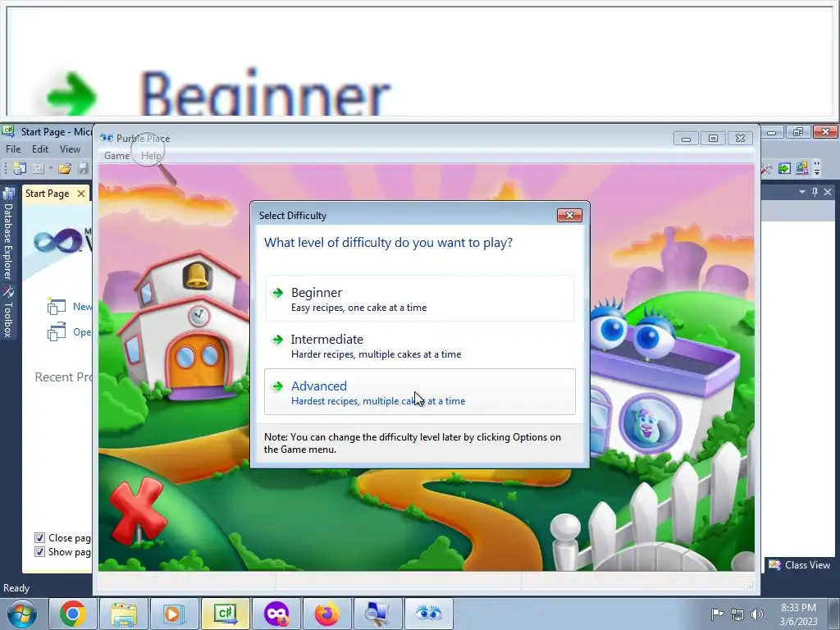Open the Help menu in Purble Place
Viewport: 840px width, 630px height.
point(151,155)
